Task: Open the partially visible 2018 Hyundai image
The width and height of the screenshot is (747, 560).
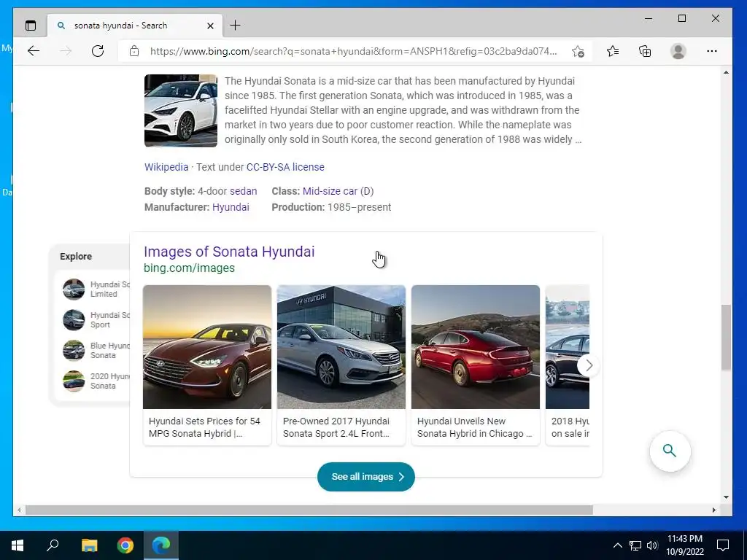Action: [x=565, y=346]
